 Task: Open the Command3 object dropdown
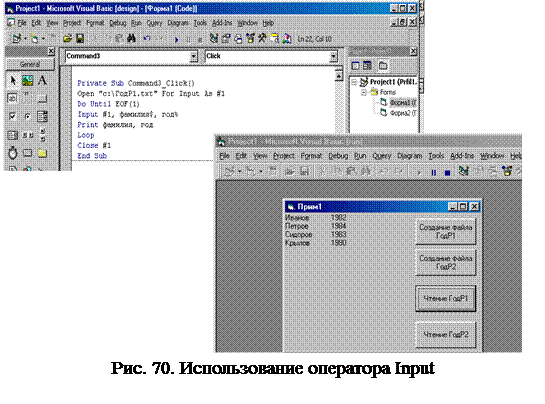[x=194, y=56]
